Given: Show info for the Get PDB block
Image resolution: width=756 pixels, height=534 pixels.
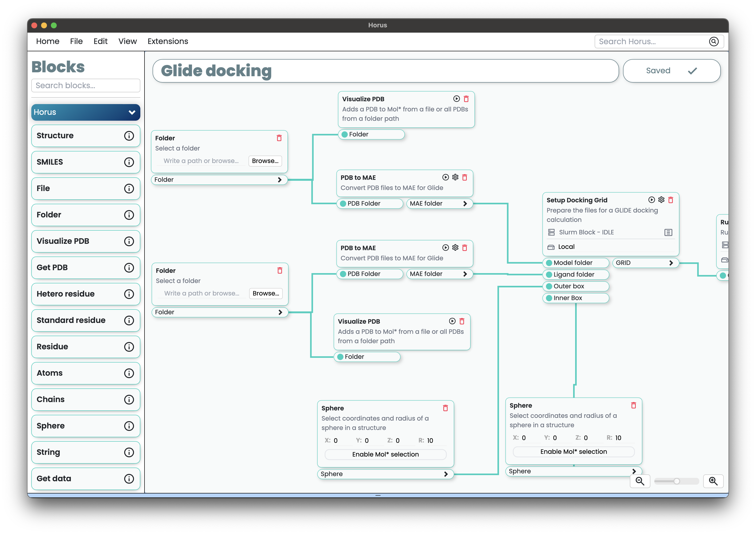Looking at the screenshot, I should (129, 267).
